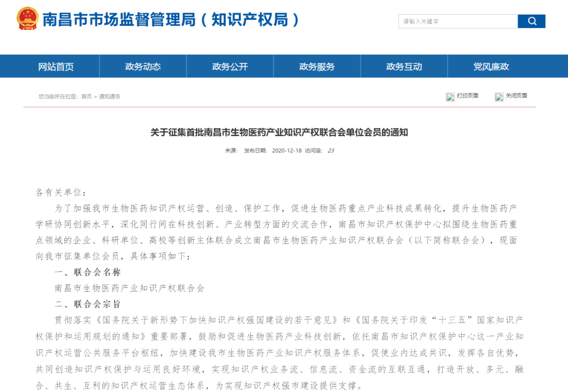This screenshot has height=392, width=568.
Task: Click the close page icon
Action: (x=499, y=97)
